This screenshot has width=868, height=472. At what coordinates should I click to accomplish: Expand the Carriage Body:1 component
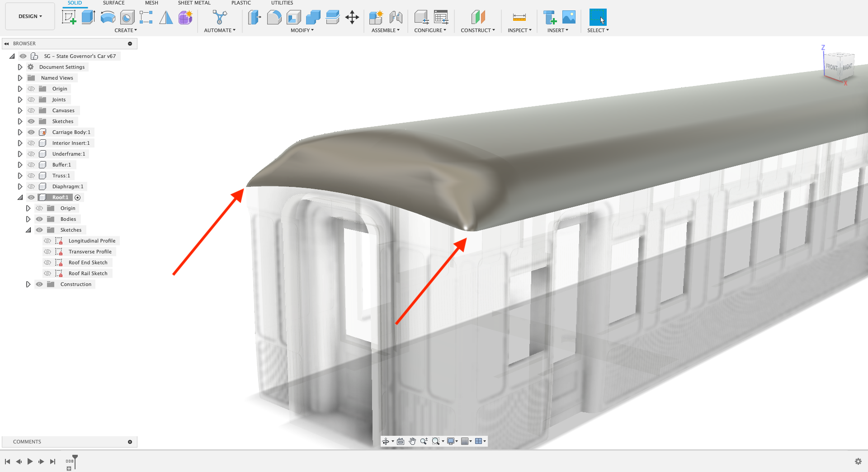point(20,132)
